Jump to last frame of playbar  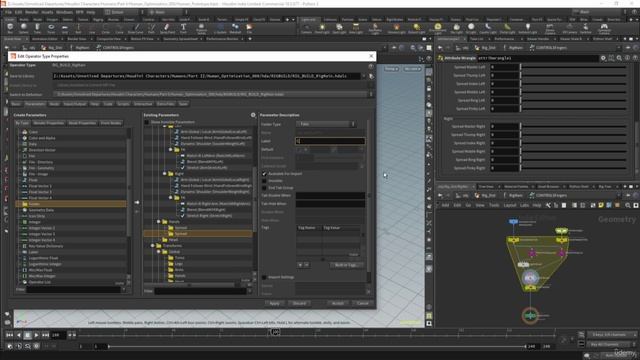(45, 335)
